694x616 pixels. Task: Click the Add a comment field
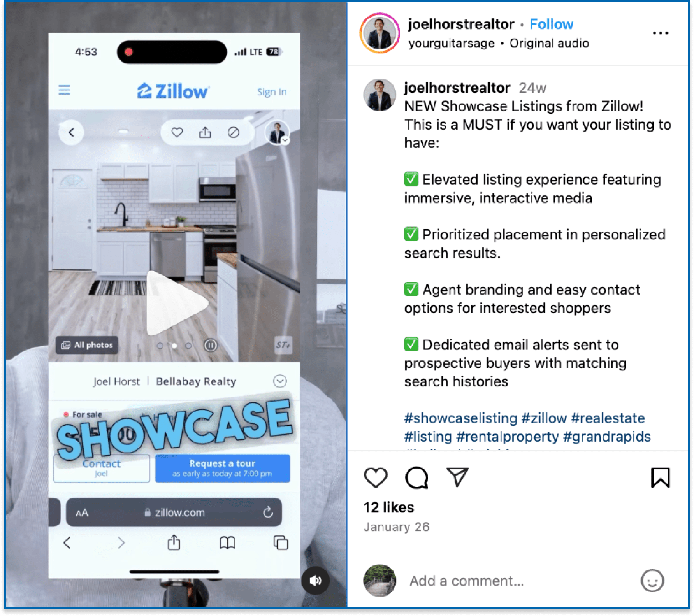coord(467,581)
